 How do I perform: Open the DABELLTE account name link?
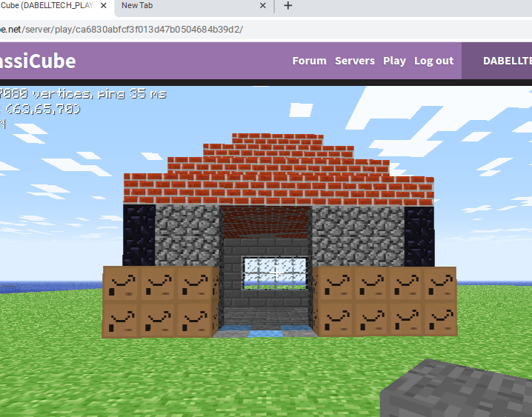point(508,61)
